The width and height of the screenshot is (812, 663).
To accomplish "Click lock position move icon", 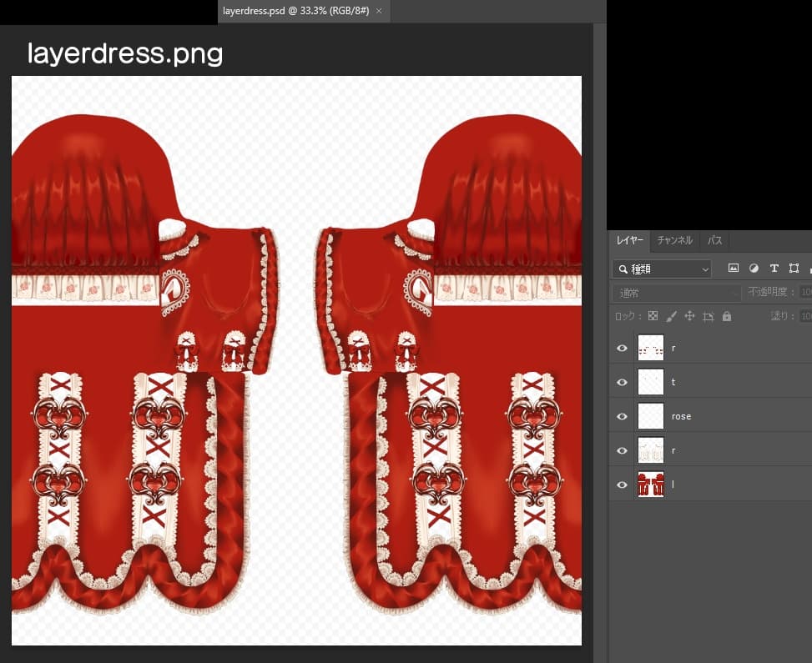I will [689, 316].
